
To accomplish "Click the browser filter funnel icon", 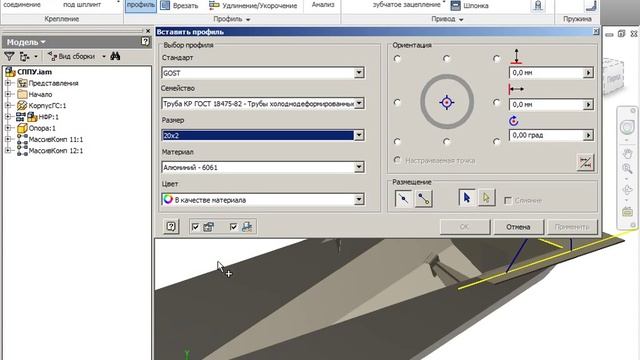I will [x=9, y=56].
